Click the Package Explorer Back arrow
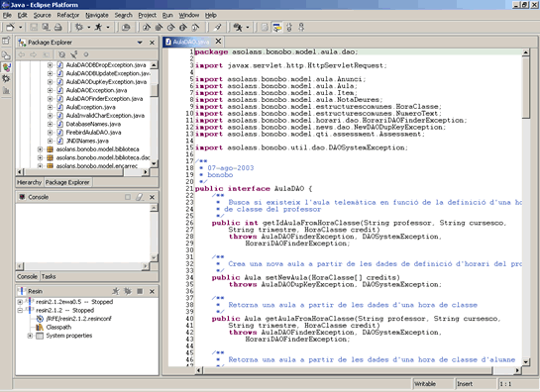The width and height of the screenshot is (540, 392). click(22, 54)
